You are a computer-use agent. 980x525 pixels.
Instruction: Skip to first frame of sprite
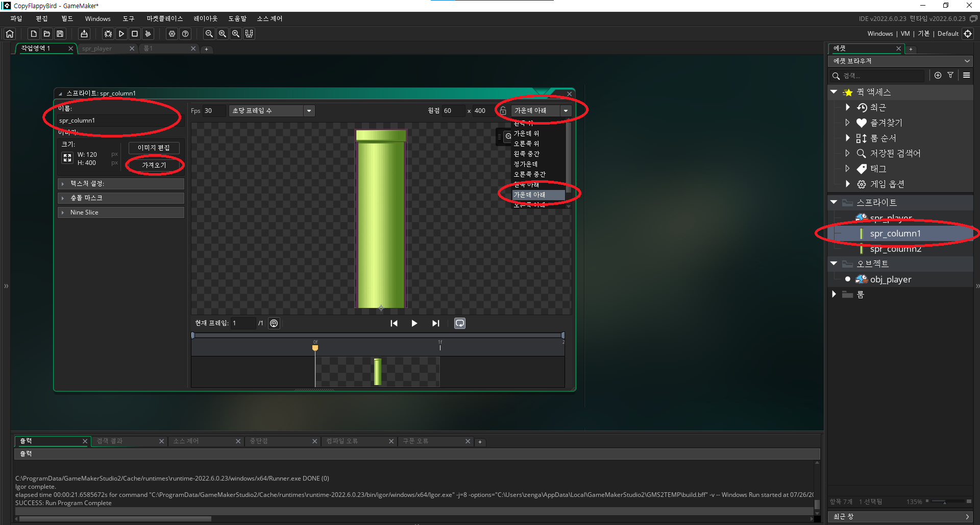click(x=394, y=323)
